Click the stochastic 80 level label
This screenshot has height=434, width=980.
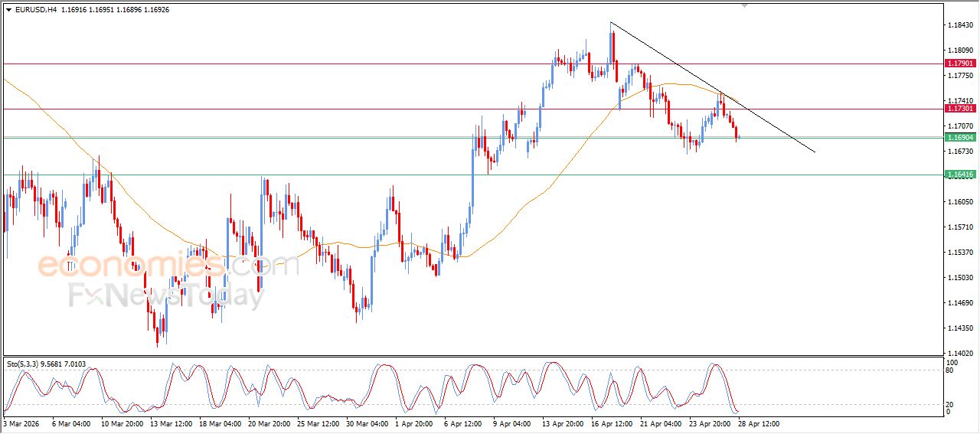[951, 370]
